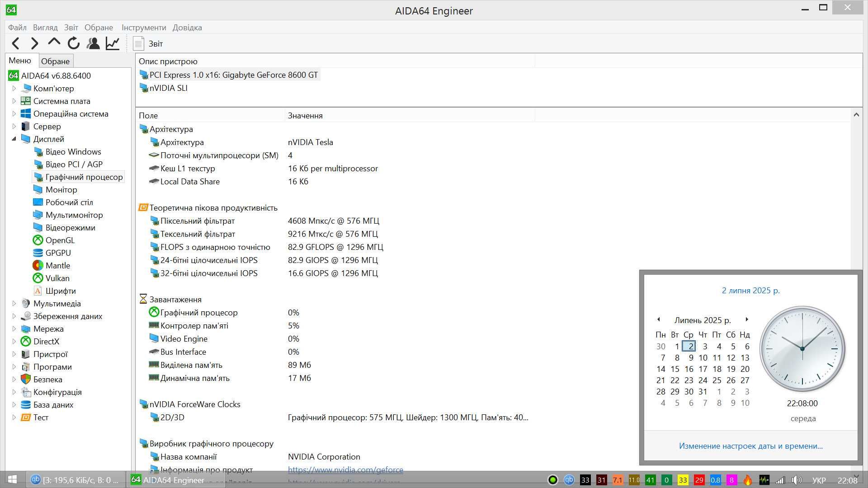Click the 2 липня 2025 р. date link

pyautogui.click(x=750, y=291)
